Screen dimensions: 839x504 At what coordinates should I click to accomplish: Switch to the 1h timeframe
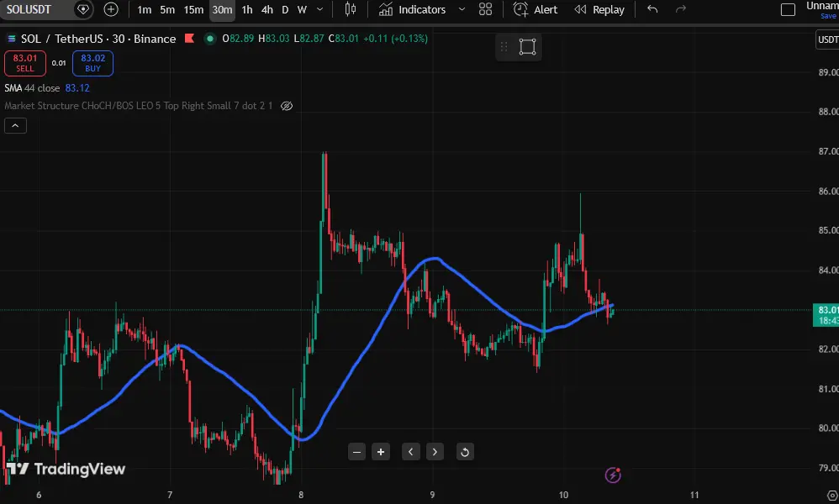[x=247, y=9]
